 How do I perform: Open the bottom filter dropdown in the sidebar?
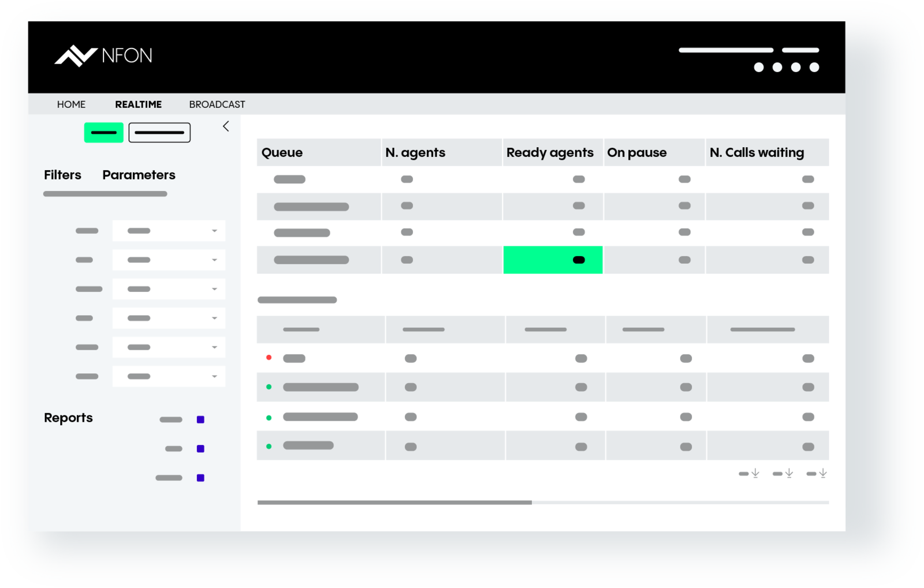(168, 376)
